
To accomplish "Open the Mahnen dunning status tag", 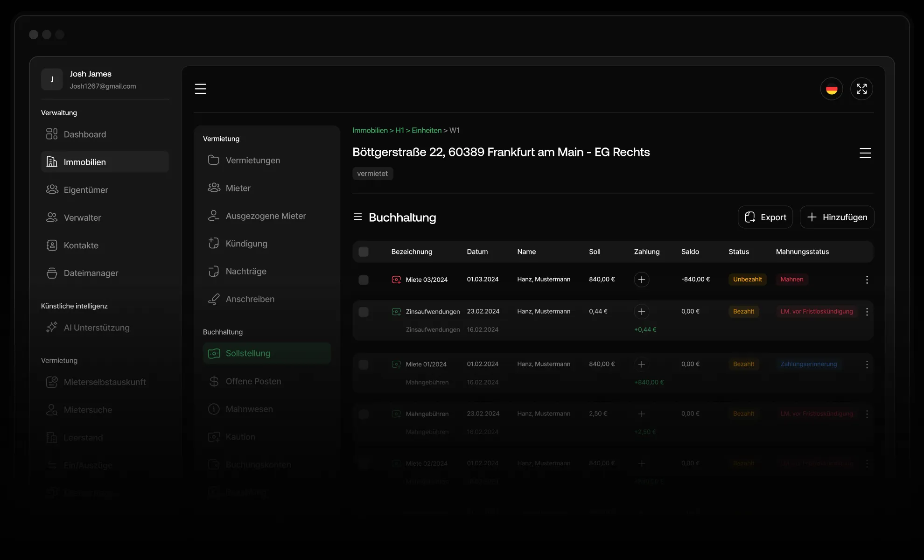I will tap(791, 280).
